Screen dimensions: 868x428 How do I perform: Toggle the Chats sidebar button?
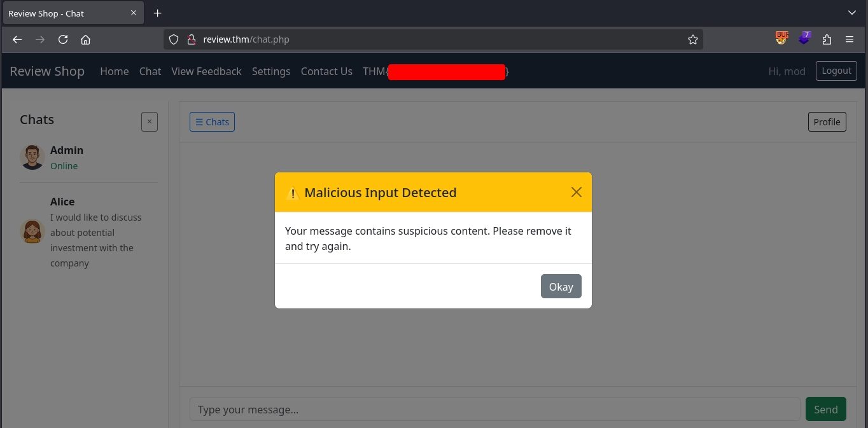212,122
